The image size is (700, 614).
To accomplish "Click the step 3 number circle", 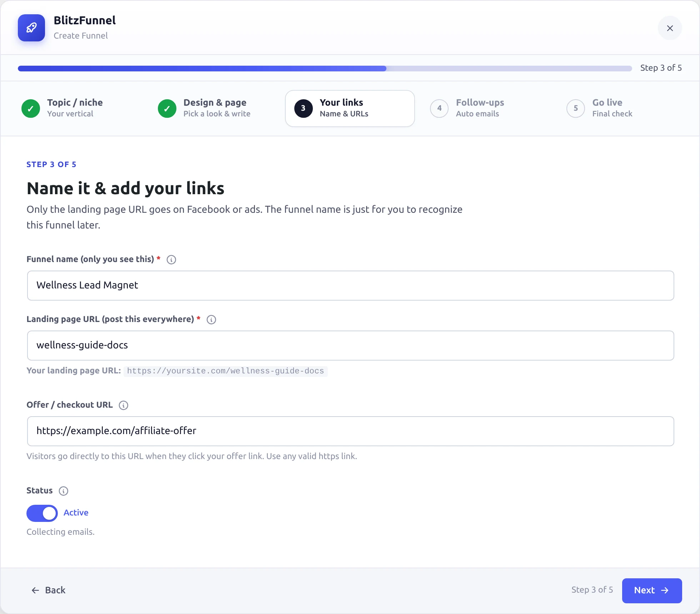I will (303, 109).
